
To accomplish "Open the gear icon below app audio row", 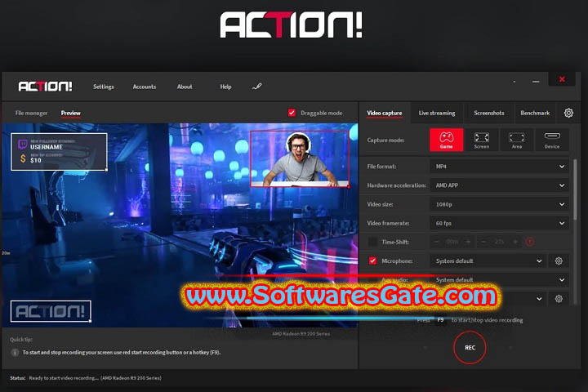I will click(x=559, y=299).
